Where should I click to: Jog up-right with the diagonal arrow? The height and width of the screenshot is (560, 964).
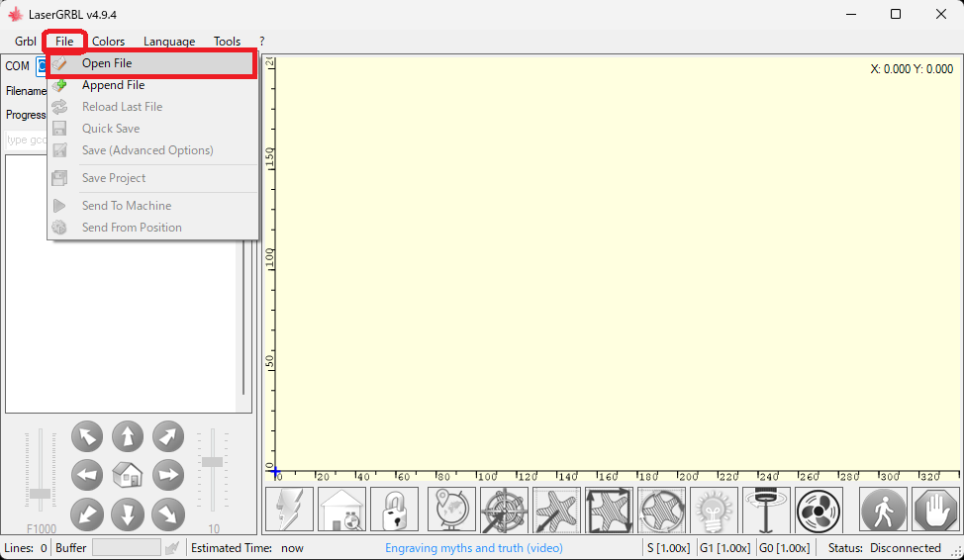pyautogui.click(x=168, y=436)
